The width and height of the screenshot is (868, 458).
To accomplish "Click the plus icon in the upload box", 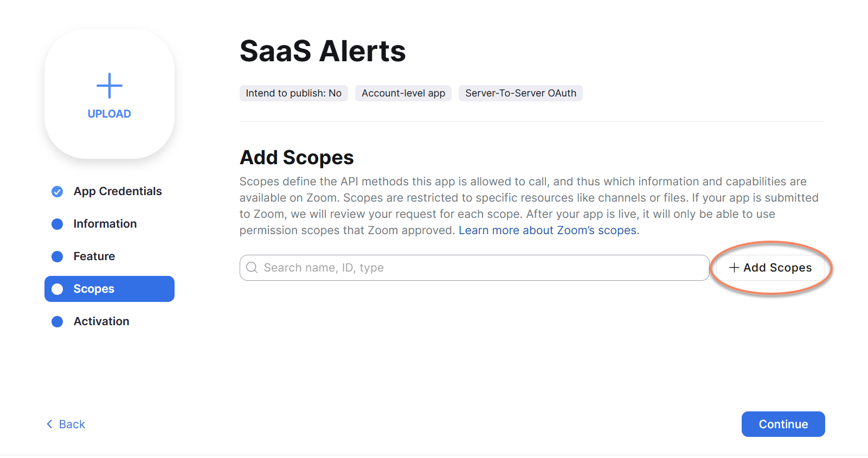I will (x=110, y=86).
